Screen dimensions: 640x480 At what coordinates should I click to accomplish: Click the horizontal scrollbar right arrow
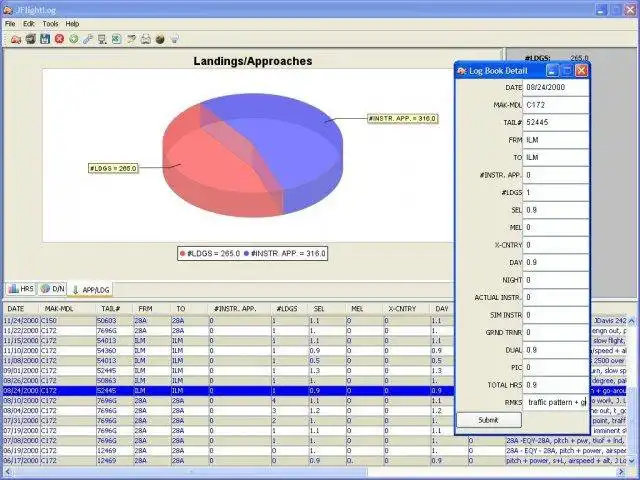pyautogui.click(x=622, y=472)
